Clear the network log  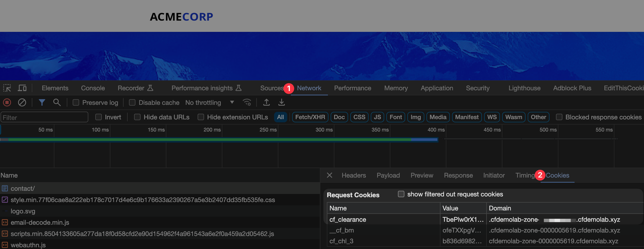[x=22, y=102]
